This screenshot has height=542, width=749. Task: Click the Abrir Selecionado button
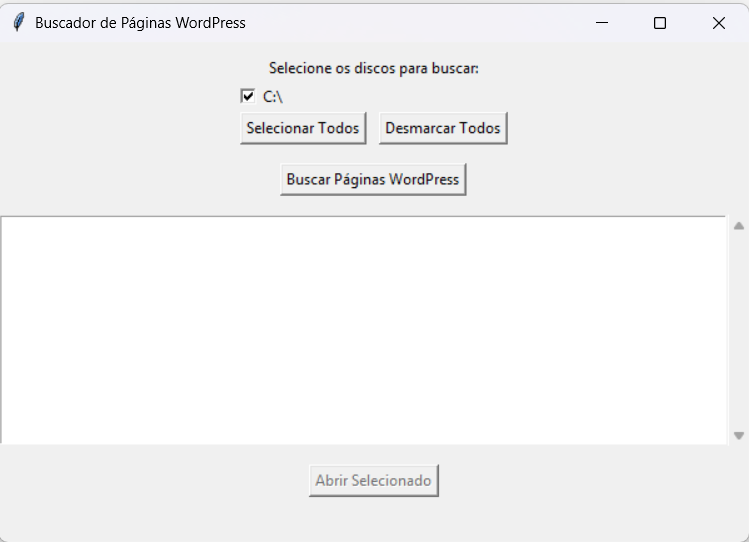(374, 480)
